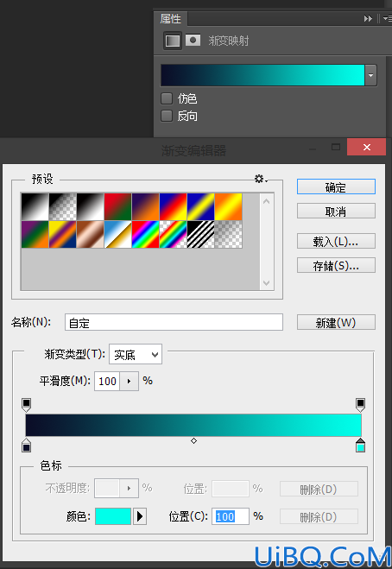Viewport: 392px width, 569px height.
Task: Click 存储(S)... to save gradients
Action: click(336, 265)
